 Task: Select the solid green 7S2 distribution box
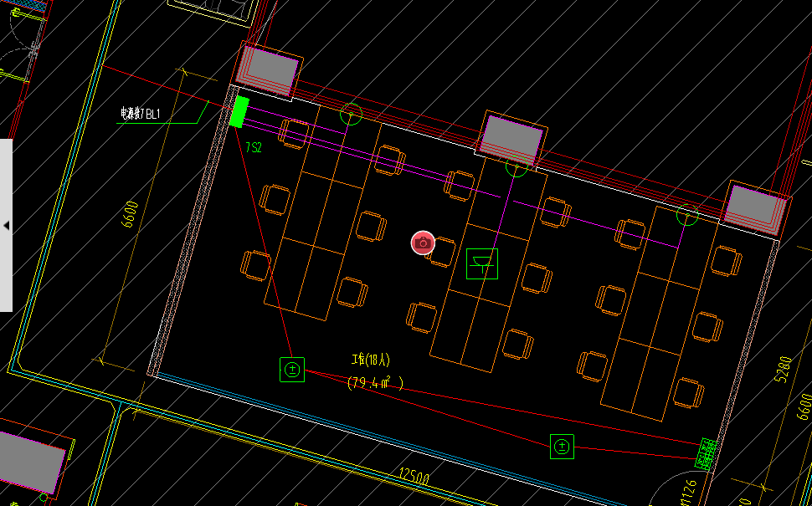click(239, 112)
